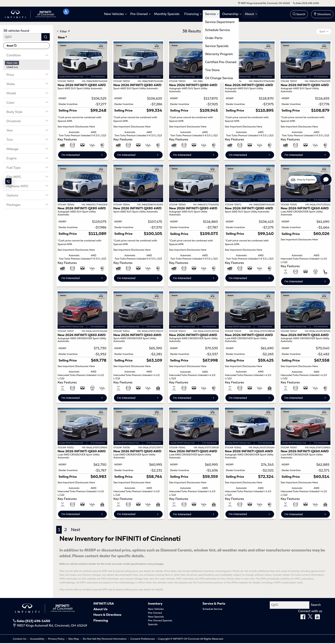Click the sales phone number in top bar

point(306,3)
